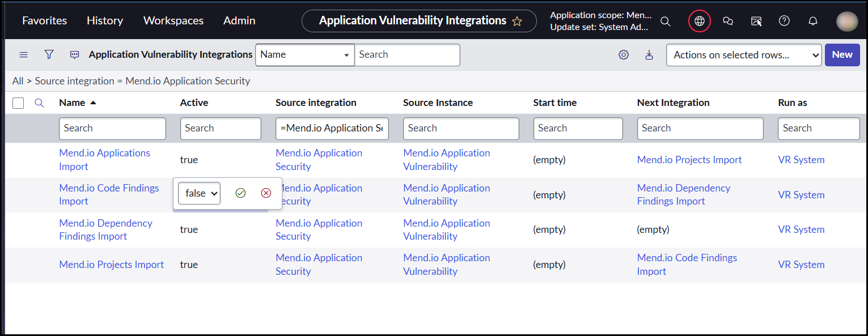Click the gear icon to personalize list
868x336 pixels.
pos(624,55)
